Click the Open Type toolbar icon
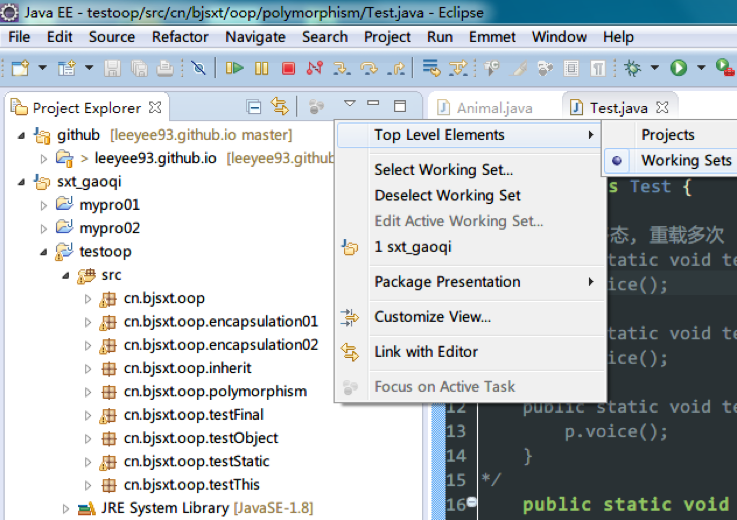 (x=492, y=69)
